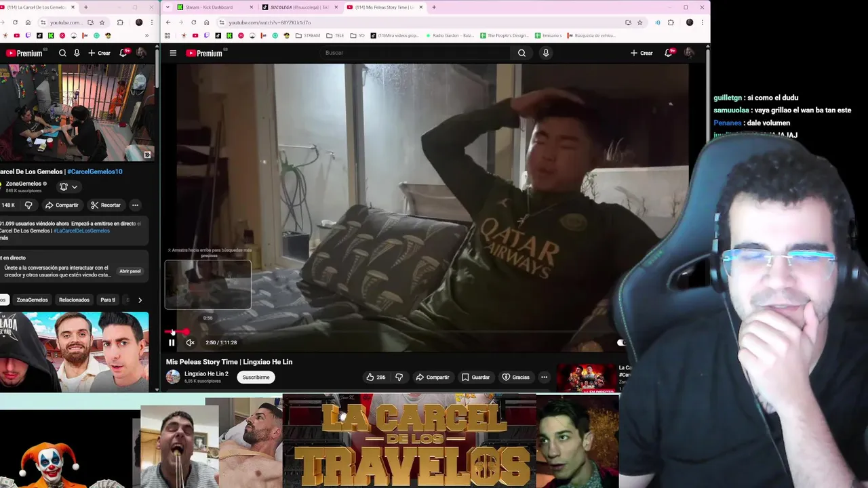
Task: Focus the Buscar search field
Action: coord(415,53)
